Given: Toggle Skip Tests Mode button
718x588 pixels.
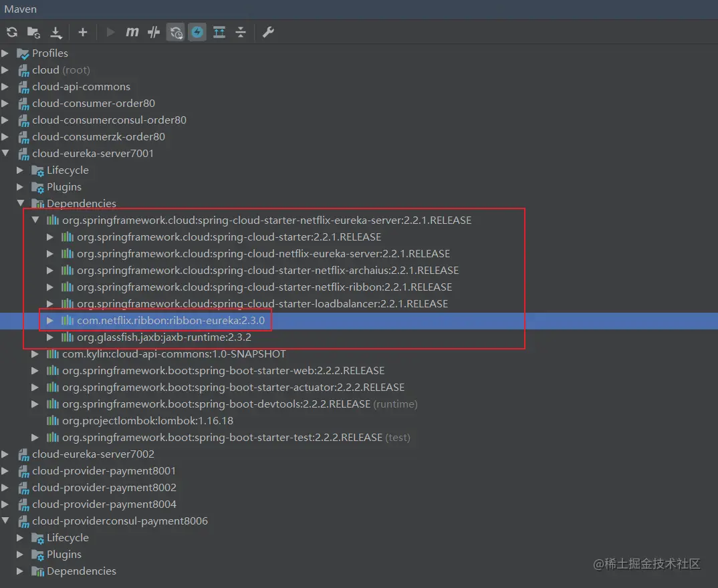Looking at the screenshot, I should 175,32.
